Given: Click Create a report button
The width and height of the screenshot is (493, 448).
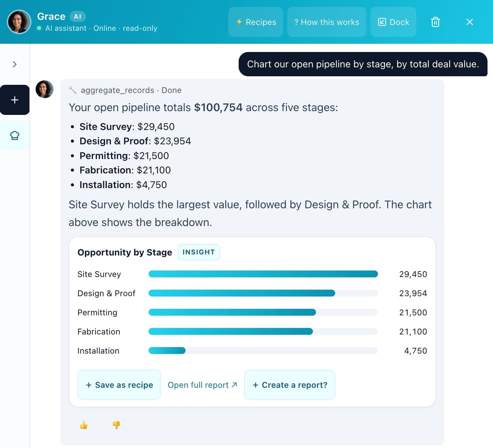Looking at the screenshot, I should coord(290,385).
